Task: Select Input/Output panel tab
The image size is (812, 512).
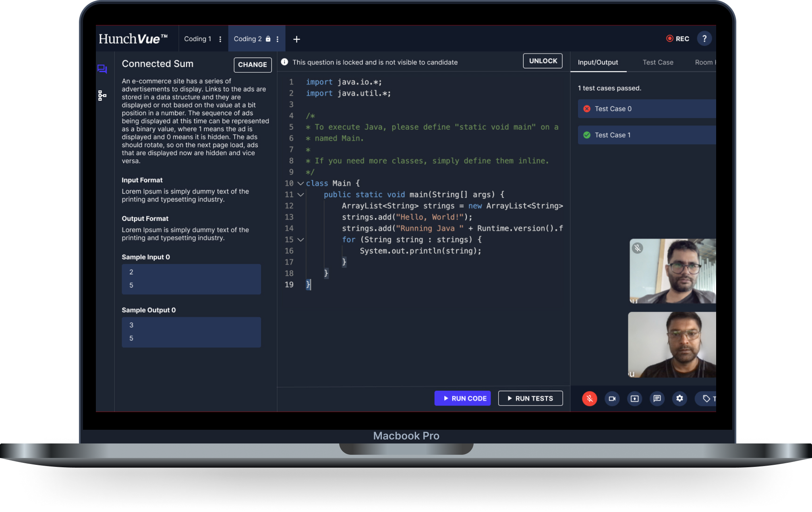Action: pos(597,62)
